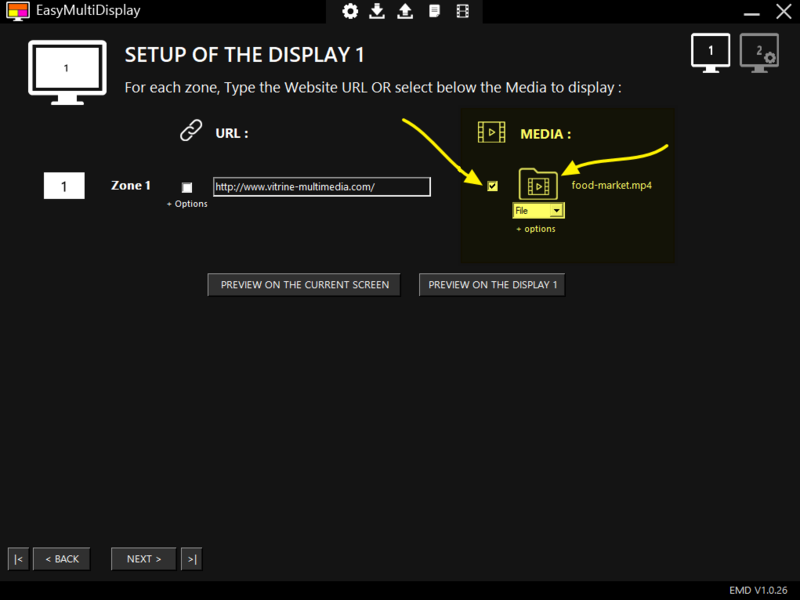Expand '+ Options' under Zone 1
The width and height of the screenshot is (800, 600).
[187, 203]
